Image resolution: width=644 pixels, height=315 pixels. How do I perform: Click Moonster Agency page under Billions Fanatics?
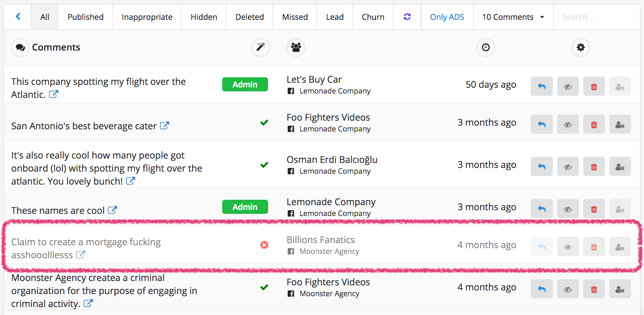click(x=329, y=251)
